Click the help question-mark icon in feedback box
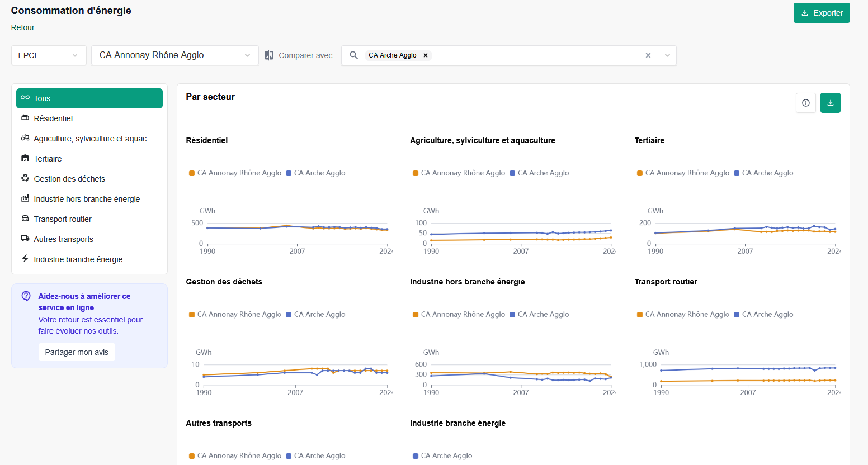868x465 pixels. tap(26, 296)
